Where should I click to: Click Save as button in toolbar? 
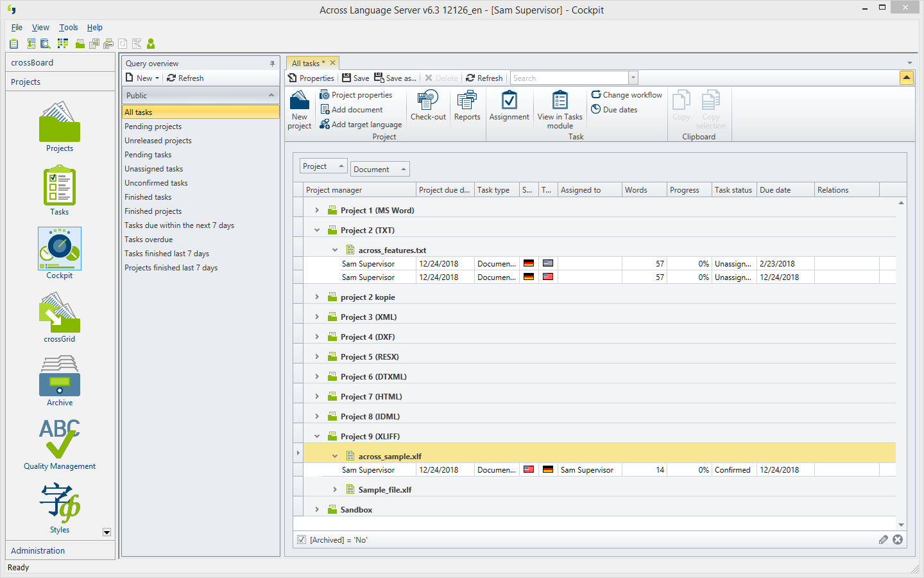395,78
